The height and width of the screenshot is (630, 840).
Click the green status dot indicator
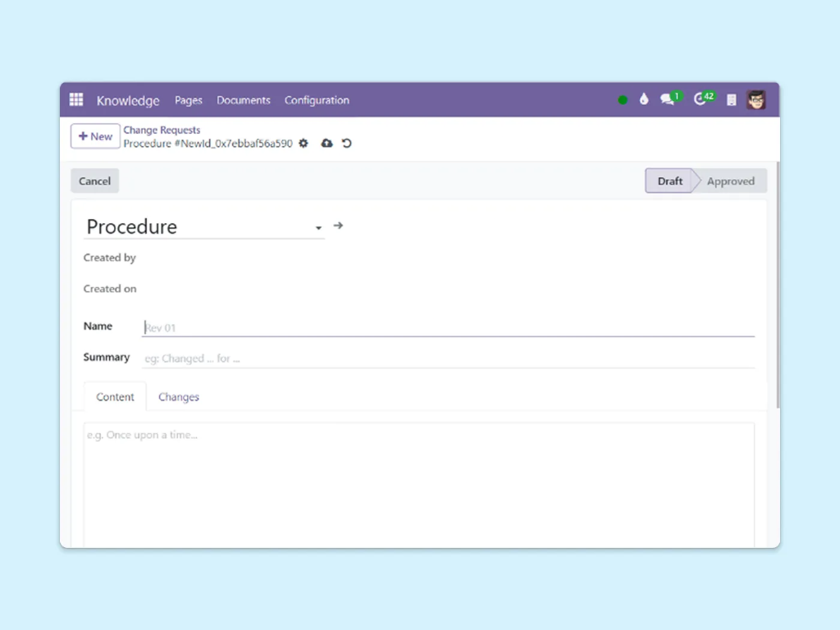tap(623, 100)
